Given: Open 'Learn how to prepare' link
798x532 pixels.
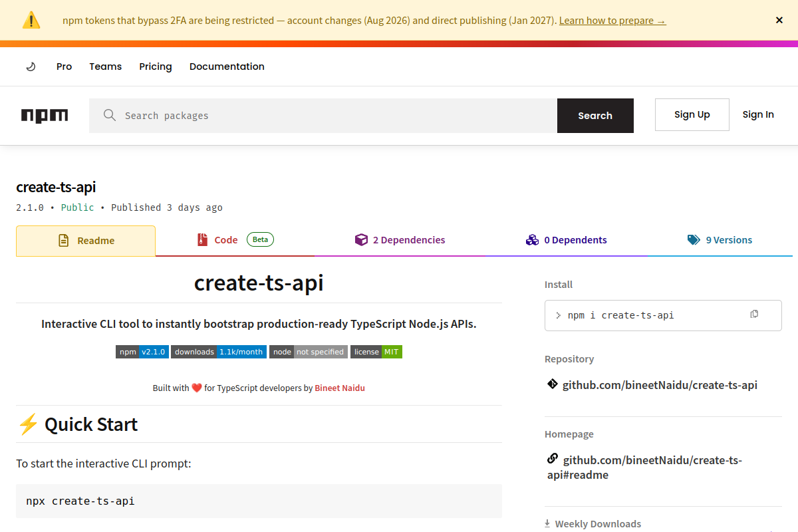Looking at the screenshot, I should [x=612, y=21].
